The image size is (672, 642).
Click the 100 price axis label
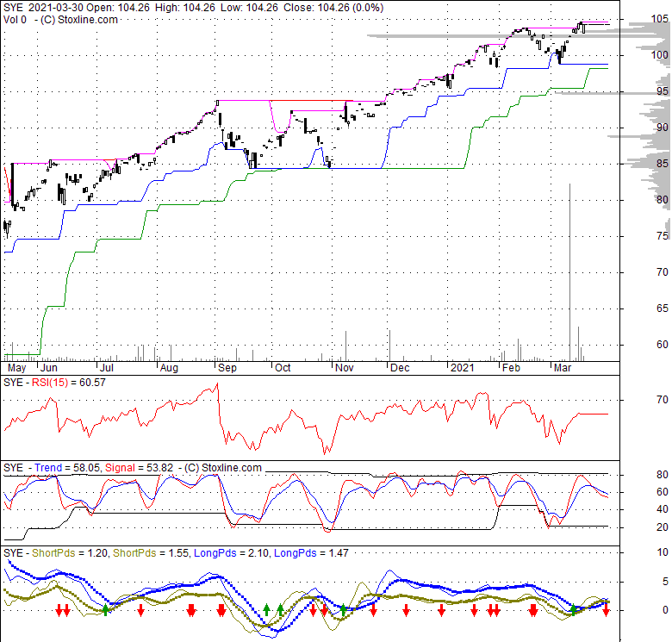point(660,55)
